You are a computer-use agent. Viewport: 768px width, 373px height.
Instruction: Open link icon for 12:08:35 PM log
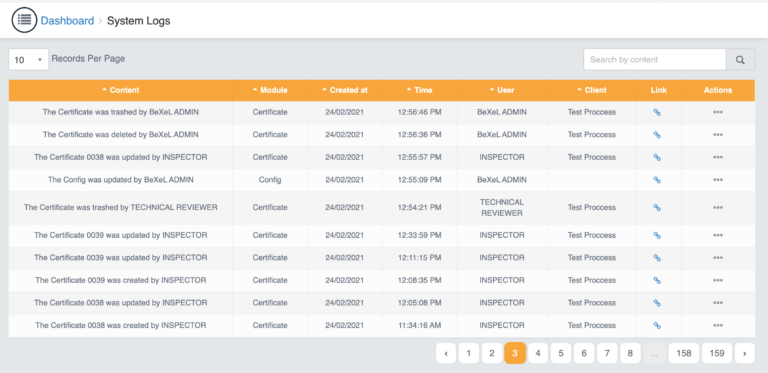click(x=657, y=280)
